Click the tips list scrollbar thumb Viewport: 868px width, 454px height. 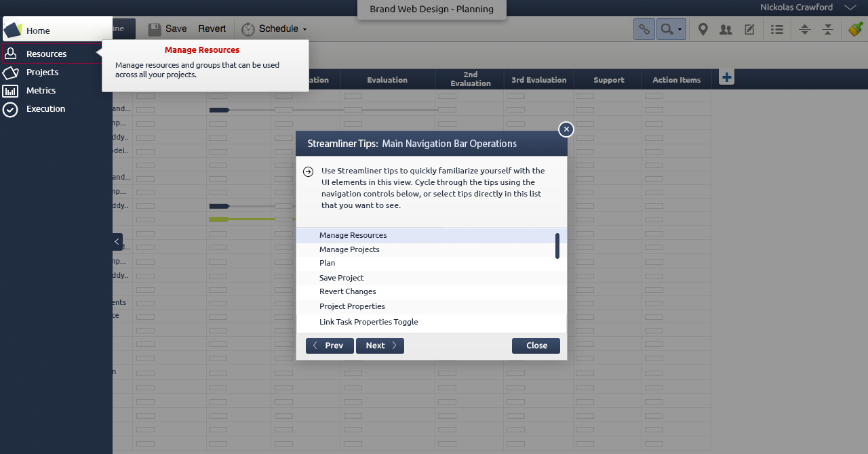coord(557,246)
